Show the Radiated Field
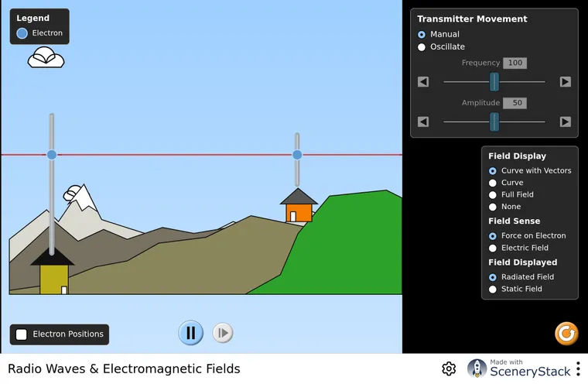This screenshot has width=588, height=384. click(x=521, y=277)
